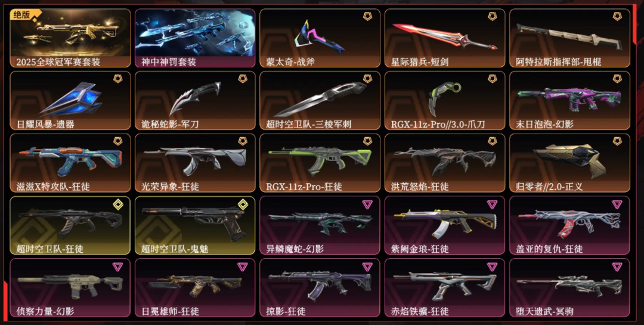Select the 紫阙金琅-狂徒 skin card
Viewport: 644px width, 325px height.
[445, 225]
